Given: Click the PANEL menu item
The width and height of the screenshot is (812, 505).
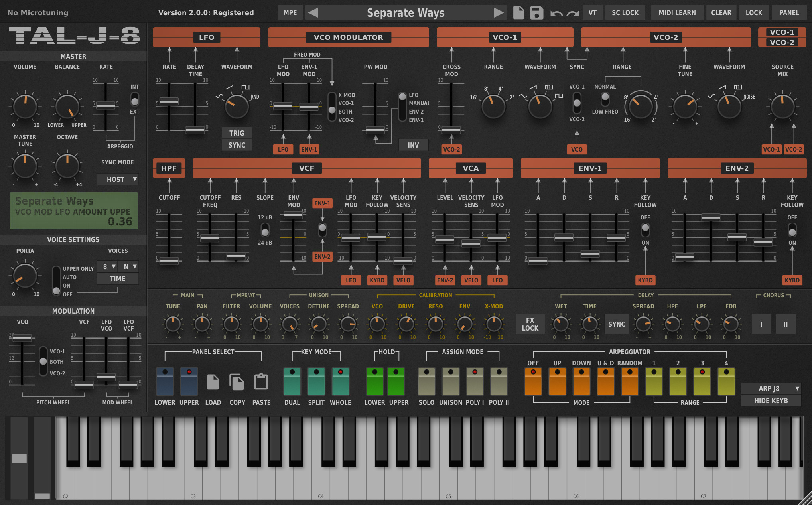Looking at the screenshot, I should coord(789,12).
